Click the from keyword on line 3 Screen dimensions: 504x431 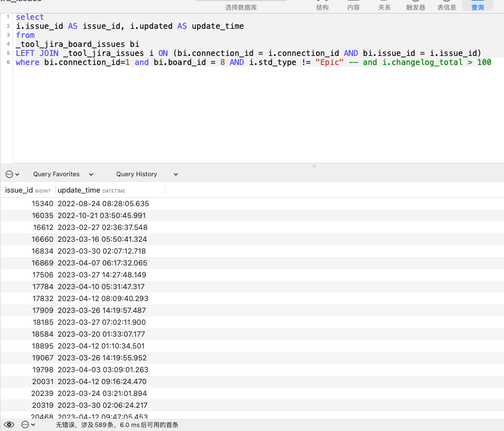tap(25, 35)
